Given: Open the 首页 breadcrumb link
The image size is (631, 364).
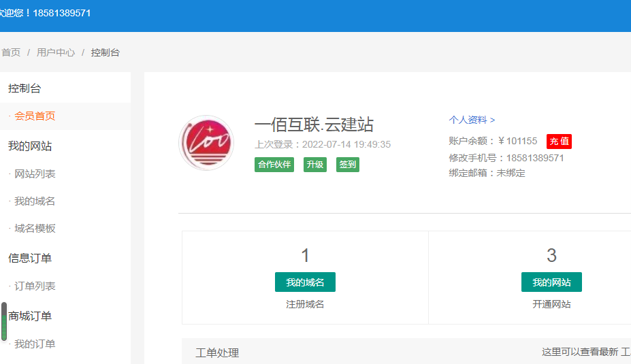Looking at the screenshot, I should tap(11, 52).
